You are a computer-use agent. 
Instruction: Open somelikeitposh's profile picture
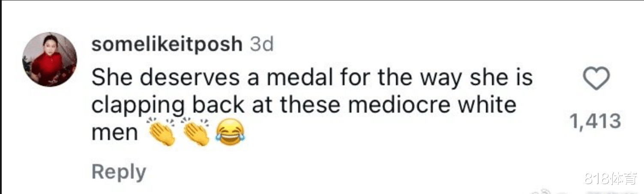pos(50,60)
